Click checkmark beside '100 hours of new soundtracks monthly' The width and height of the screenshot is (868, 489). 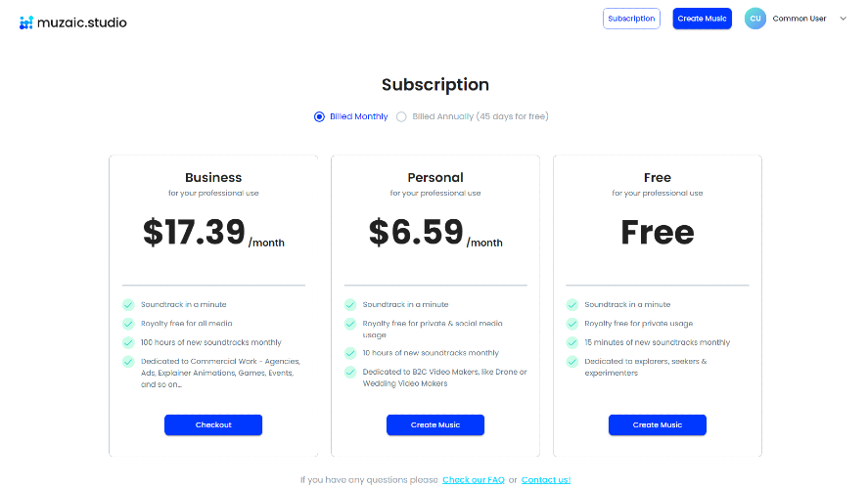tap(128, 342)
